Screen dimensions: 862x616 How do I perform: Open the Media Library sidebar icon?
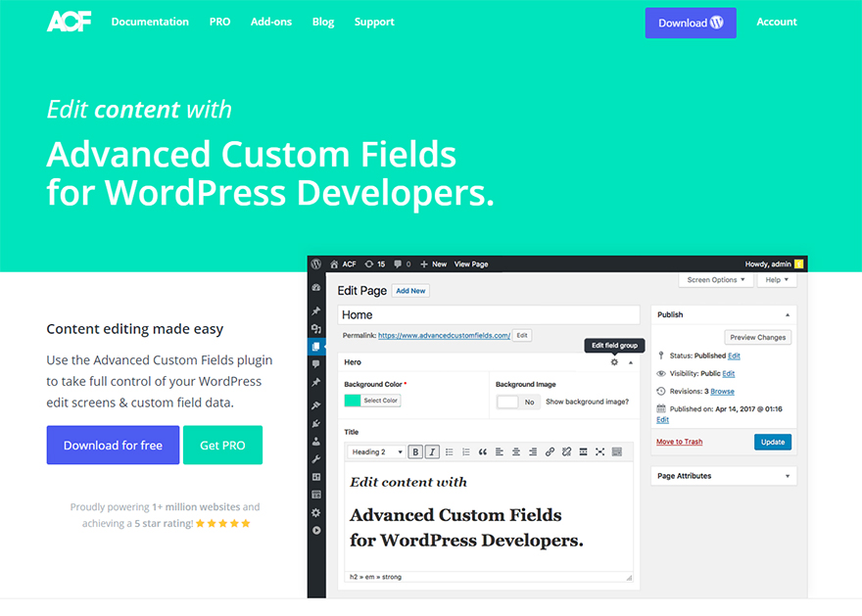tap(315, 329)
